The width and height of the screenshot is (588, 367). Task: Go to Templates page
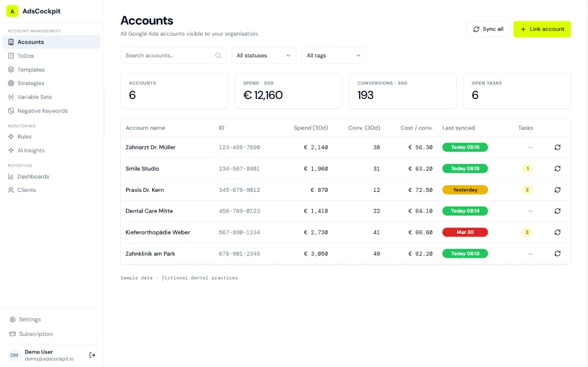52,70
